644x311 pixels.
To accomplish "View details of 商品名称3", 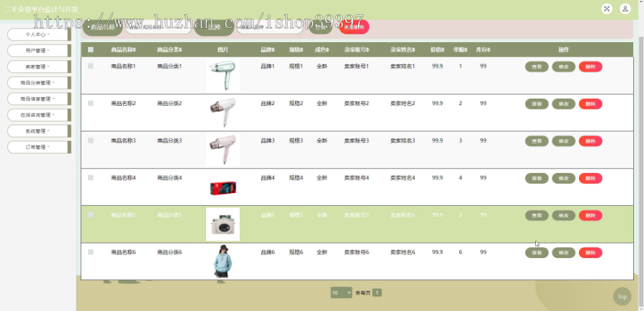I will (x=537, y=141).
